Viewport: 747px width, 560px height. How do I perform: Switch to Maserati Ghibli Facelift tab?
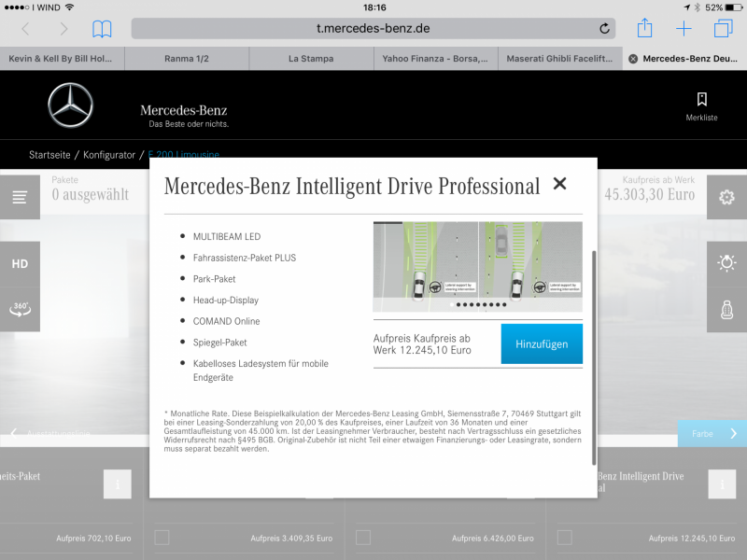tap(559, 59)
